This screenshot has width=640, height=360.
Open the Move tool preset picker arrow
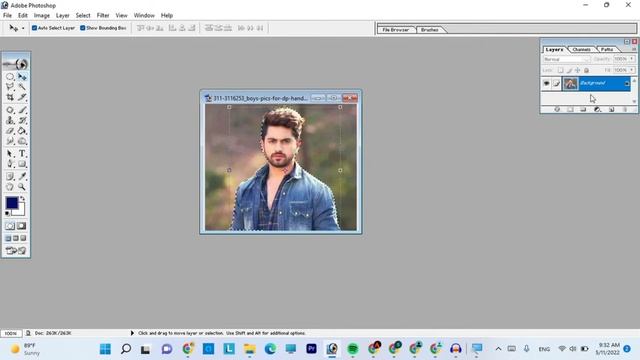[23, 28]
